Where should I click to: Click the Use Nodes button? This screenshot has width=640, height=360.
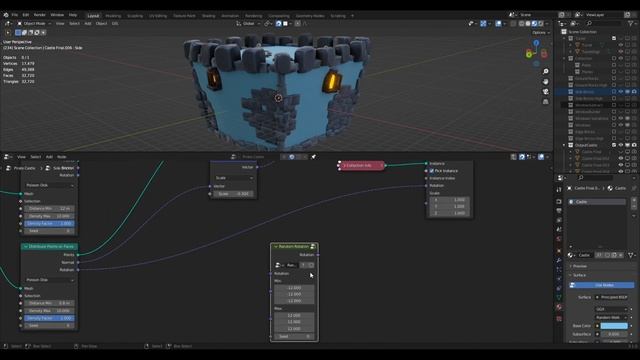pos(602,285)
